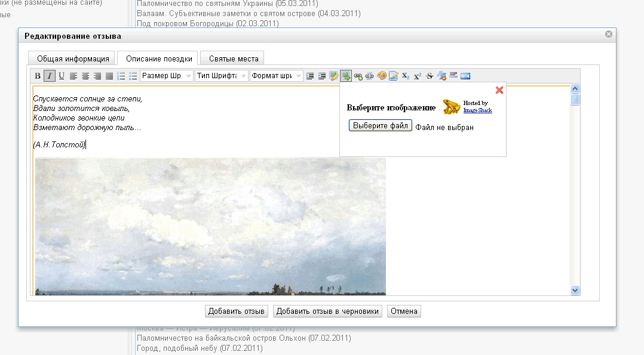Click the insert link icon

pos(358,76)
